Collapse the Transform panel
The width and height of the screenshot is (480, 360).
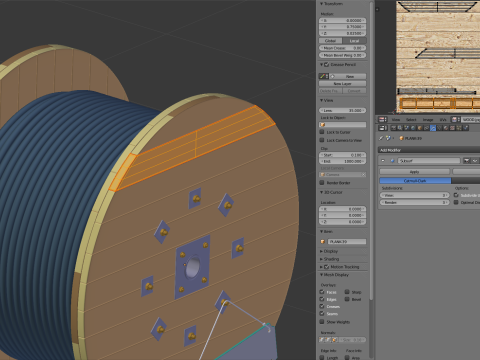[x=322, y=4]
